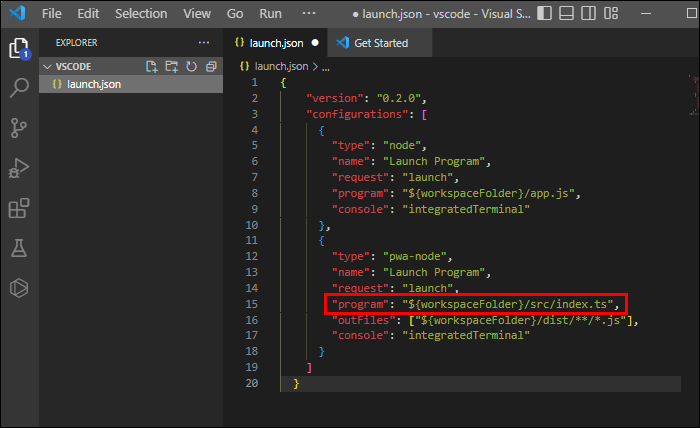Open the Testing flask icon view
Image resolution: width=700 pixels, height=428 pixels.
point(18,248)
